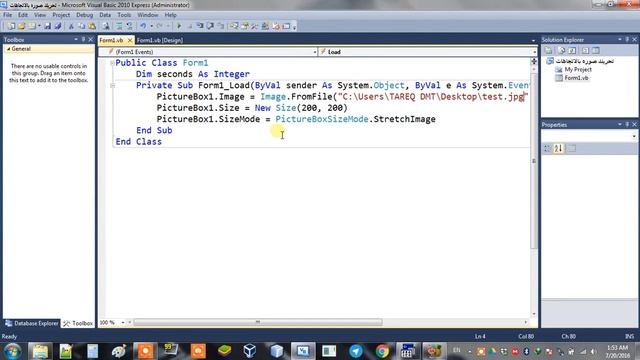This screenshot has height=360, width=640.
Task: Click the Undo toolbar icon
Action: click(143, 26)
